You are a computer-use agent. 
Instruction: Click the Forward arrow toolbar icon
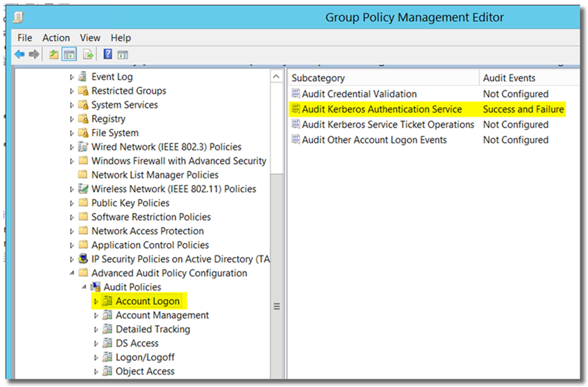(x=34, y=55)
